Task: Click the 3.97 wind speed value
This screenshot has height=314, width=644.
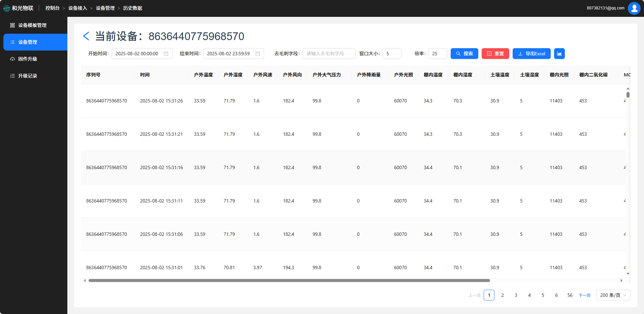Action: coord(258,268)
